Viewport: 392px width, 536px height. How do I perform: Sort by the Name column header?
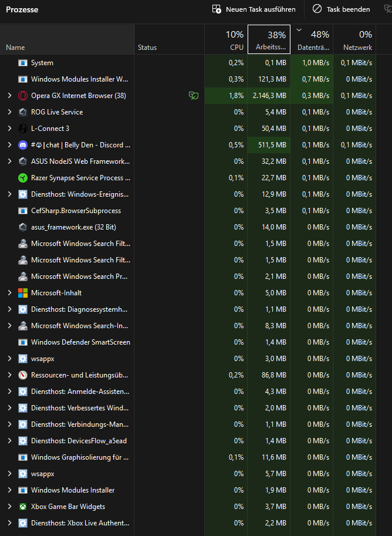pyautogui.click(x=67, y=39)
